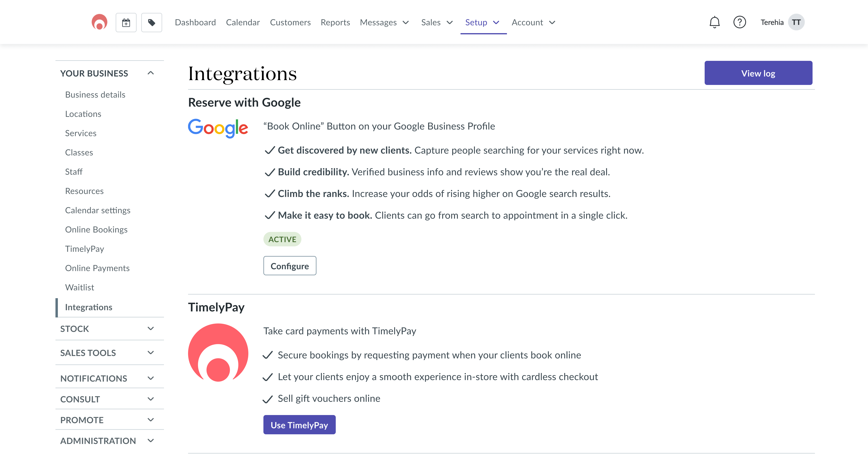Expand the Messages dropdown
The width and height of the screenshot is (868, 459).
384,22
